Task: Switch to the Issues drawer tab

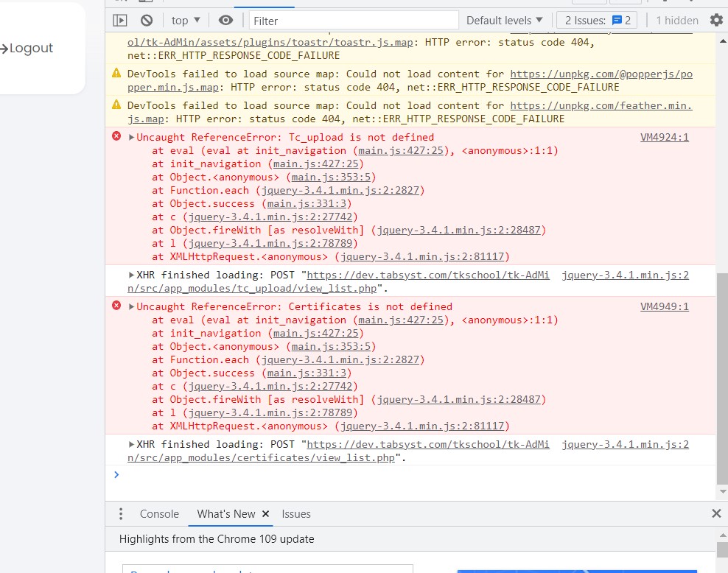Action: [296, 514]
